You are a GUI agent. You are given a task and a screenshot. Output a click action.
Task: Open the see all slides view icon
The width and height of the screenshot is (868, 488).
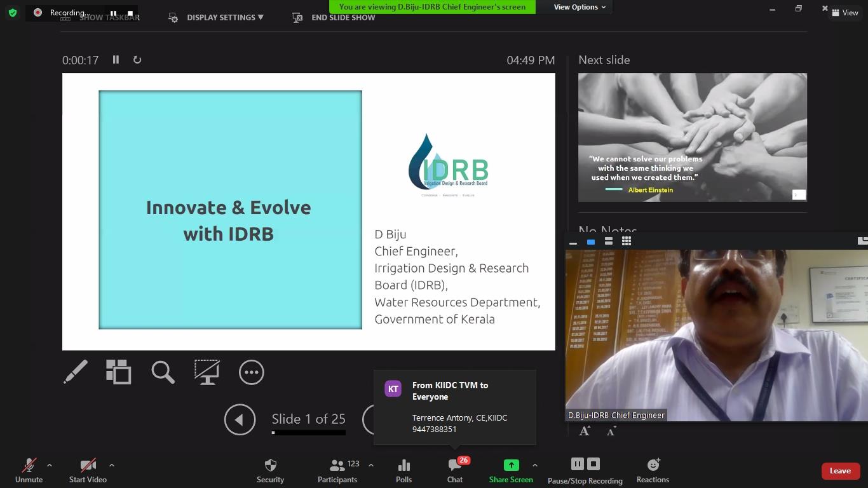pos(118,372)
